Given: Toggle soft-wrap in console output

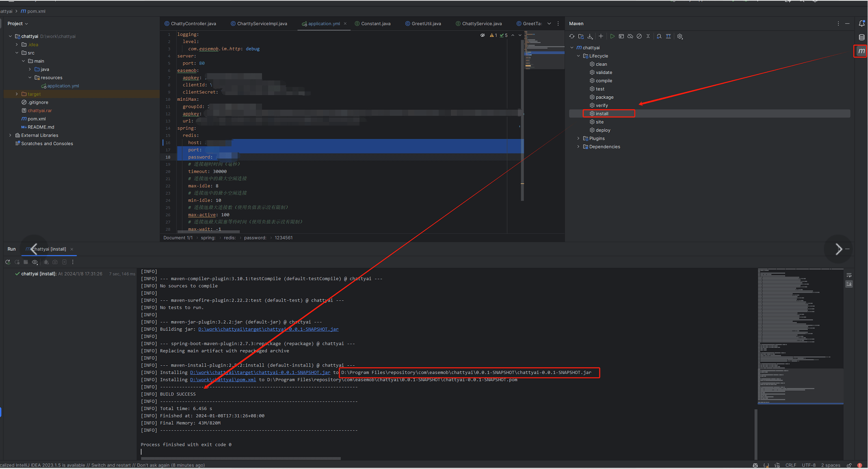Looking at the screenshot, I should 849,276.
